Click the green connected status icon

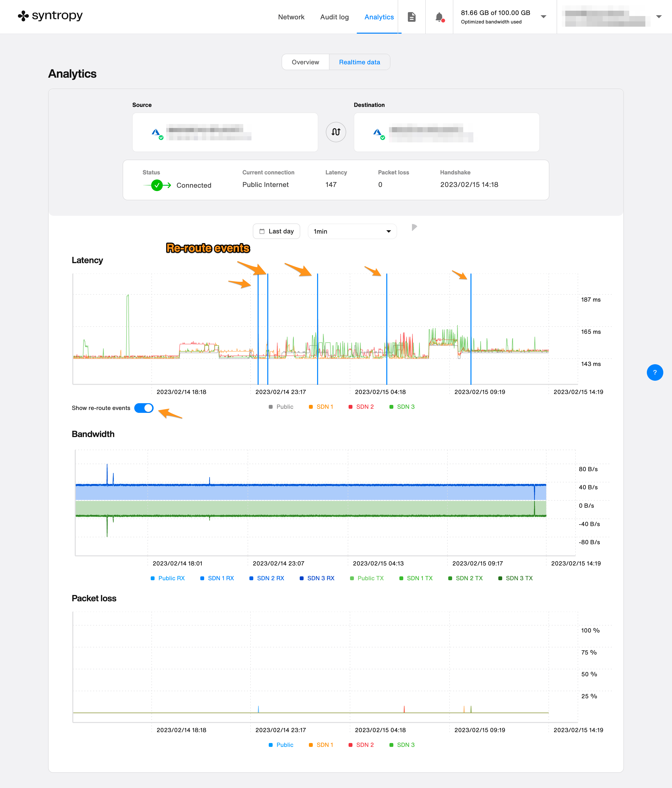click(157, 185)
